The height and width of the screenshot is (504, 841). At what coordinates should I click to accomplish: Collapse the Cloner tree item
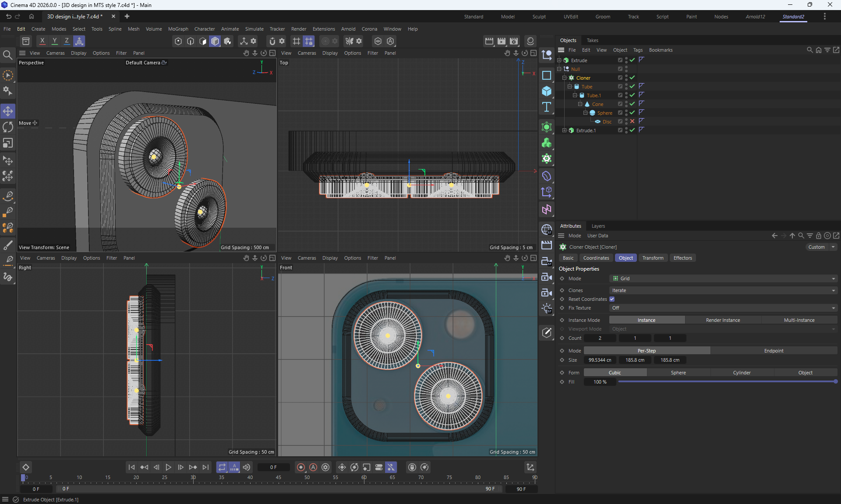pos(565,78)
